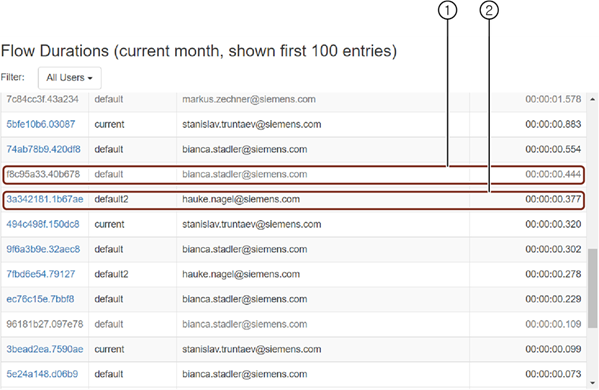Click the Filter: label
The height and width of the screenshot is (390, 599).
coord(13,77)
